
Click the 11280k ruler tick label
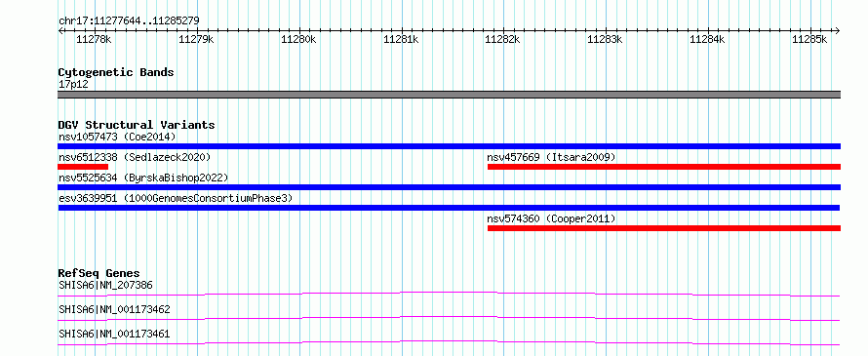[297, 39]
